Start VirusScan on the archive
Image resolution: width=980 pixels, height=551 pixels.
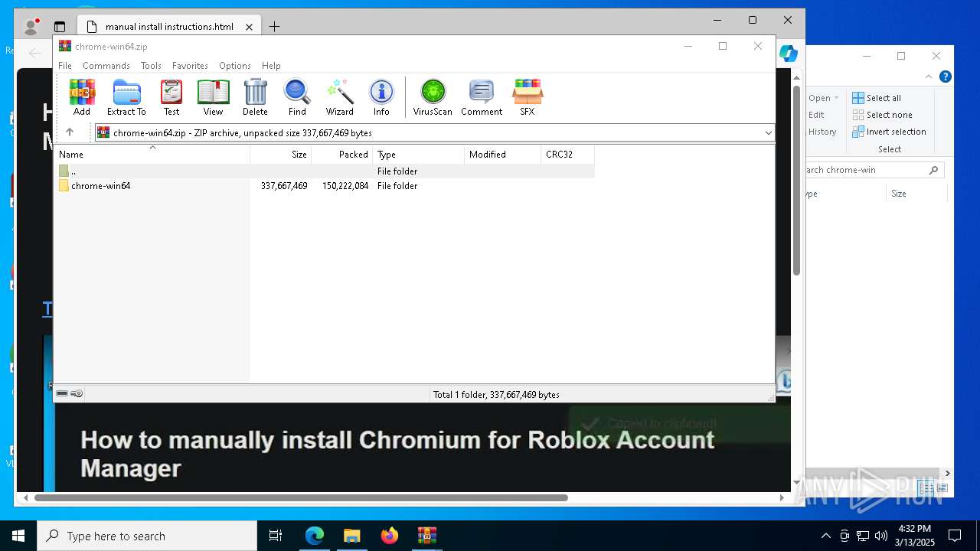pyautogui.click(x=433, y=97)
